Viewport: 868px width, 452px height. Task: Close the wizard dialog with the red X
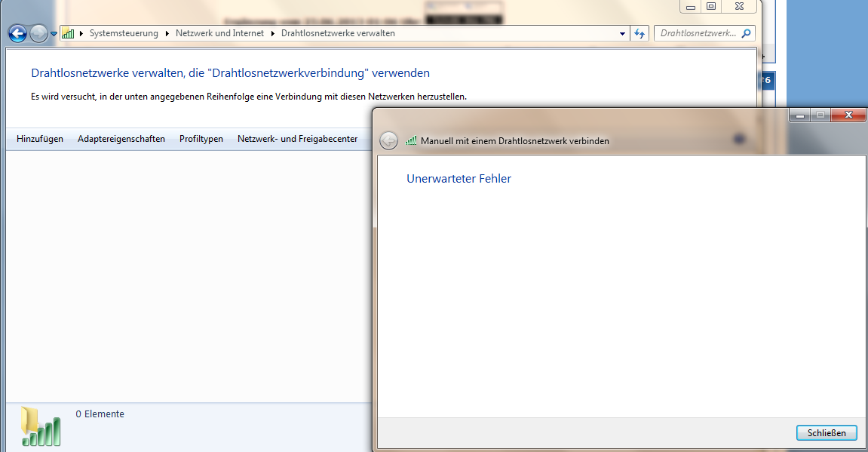[848, 115]
